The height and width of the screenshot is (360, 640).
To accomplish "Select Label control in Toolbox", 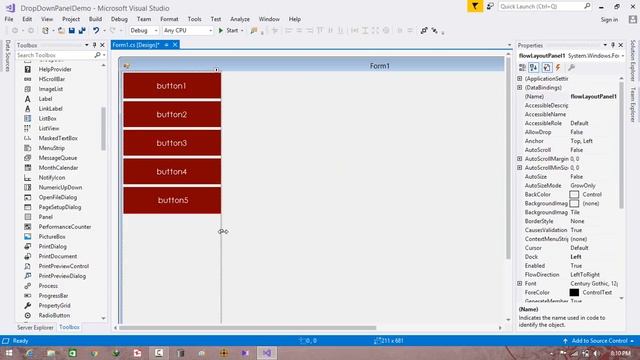I will tap(45, 99).
